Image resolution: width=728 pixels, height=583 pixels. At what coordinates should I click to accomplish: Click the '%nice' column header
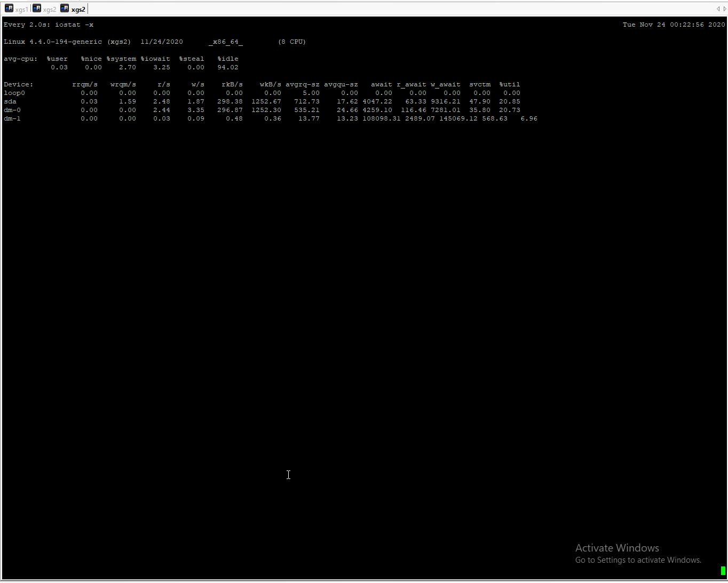(x=91, y=59)
